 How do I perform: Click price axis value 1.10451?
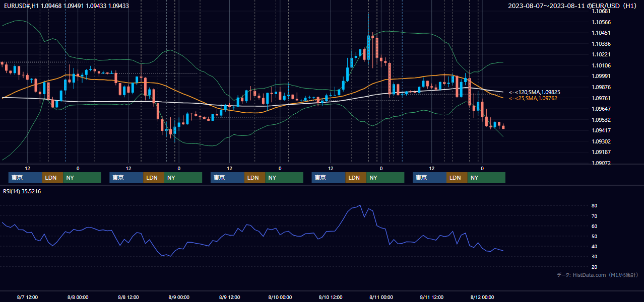pyautogui.click(x=601, y=33)
